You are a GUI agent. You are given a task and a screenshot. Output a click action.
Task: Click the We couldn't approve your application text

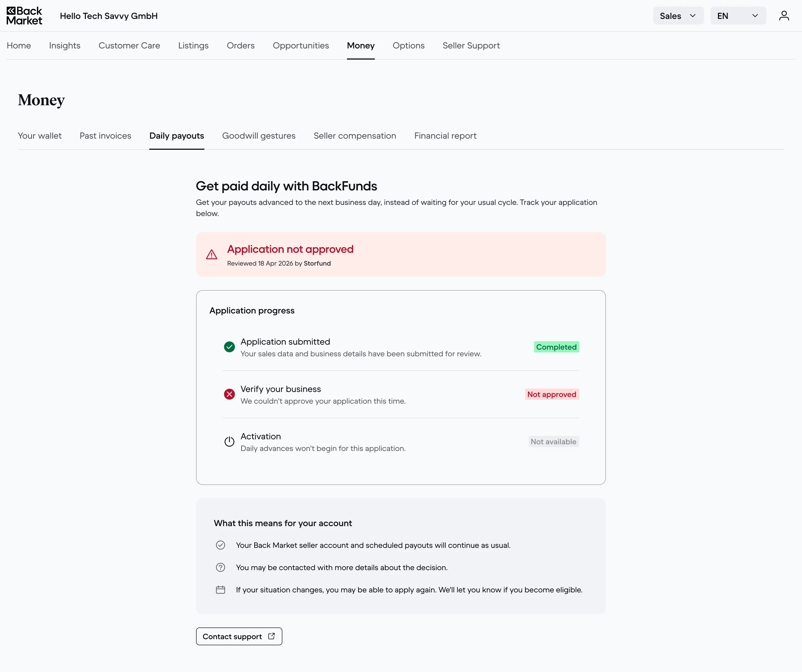click(323, 401)
